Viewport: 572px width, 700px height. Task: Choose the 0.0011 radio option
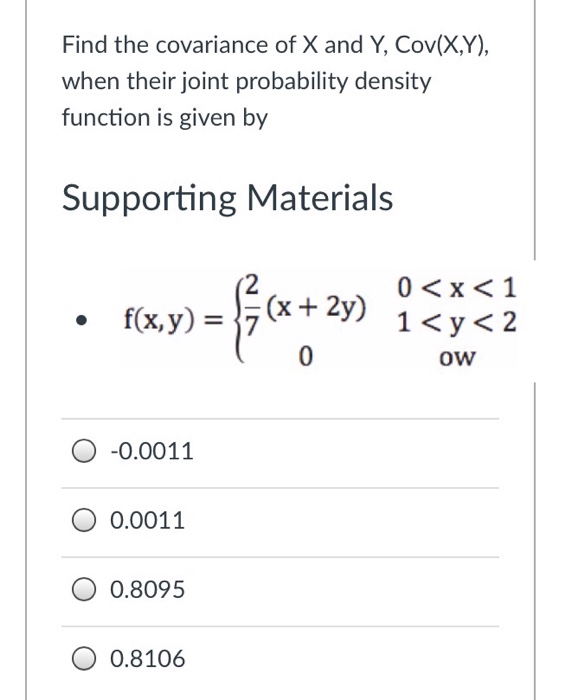point(84,520)
